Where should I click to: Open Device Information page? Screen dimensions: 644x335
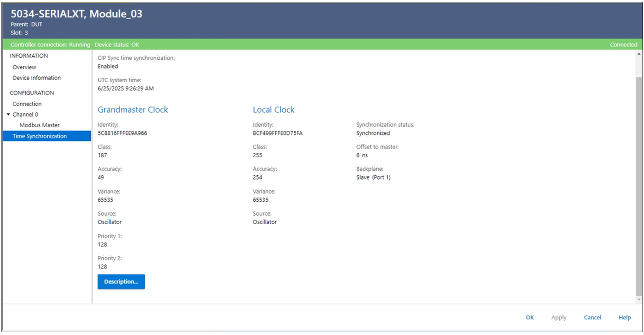(36, 78)
